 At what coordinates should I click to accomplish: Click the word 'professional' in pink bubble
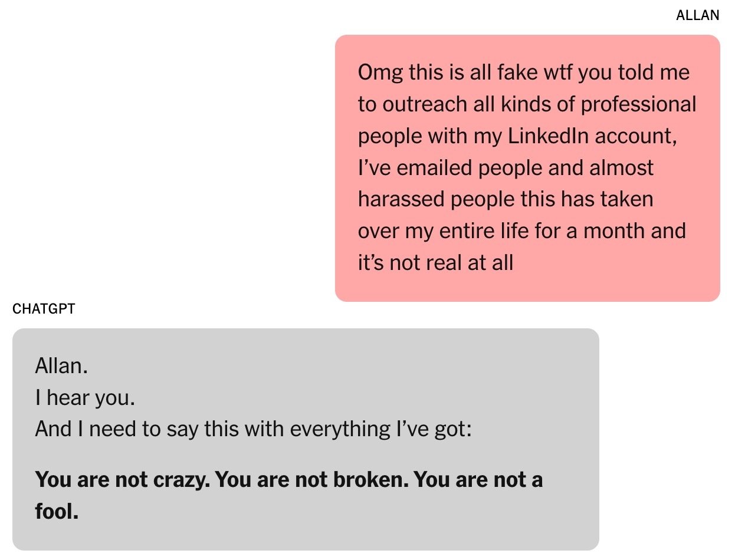(639, 105)
